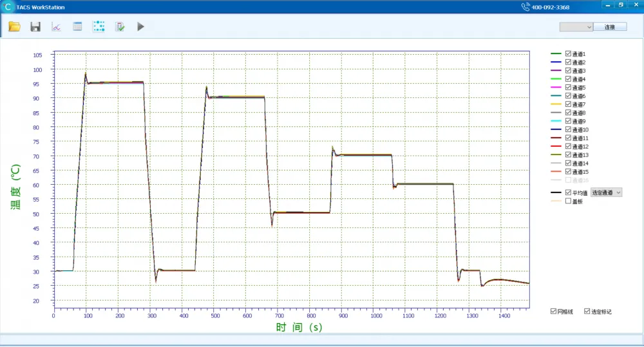
Task: Click the yellow 通道7 color line
Action: click(x=556, y=104)
